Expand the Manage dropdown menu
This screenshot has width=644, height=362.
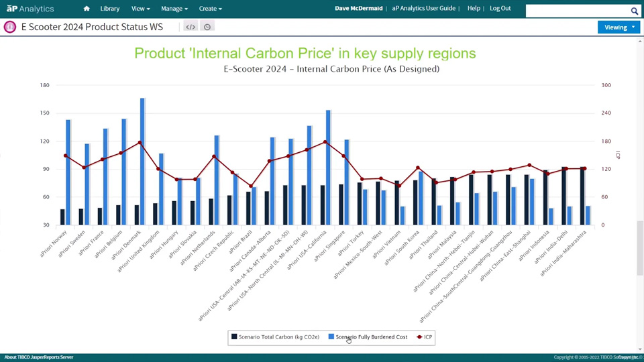click(x=174, y=9)
